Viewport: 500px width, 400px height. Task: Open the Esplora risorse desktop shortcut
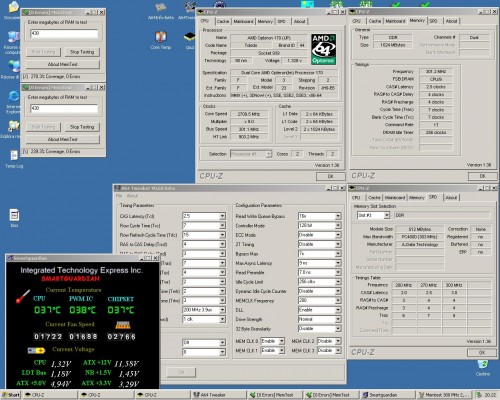coord(13,126)
